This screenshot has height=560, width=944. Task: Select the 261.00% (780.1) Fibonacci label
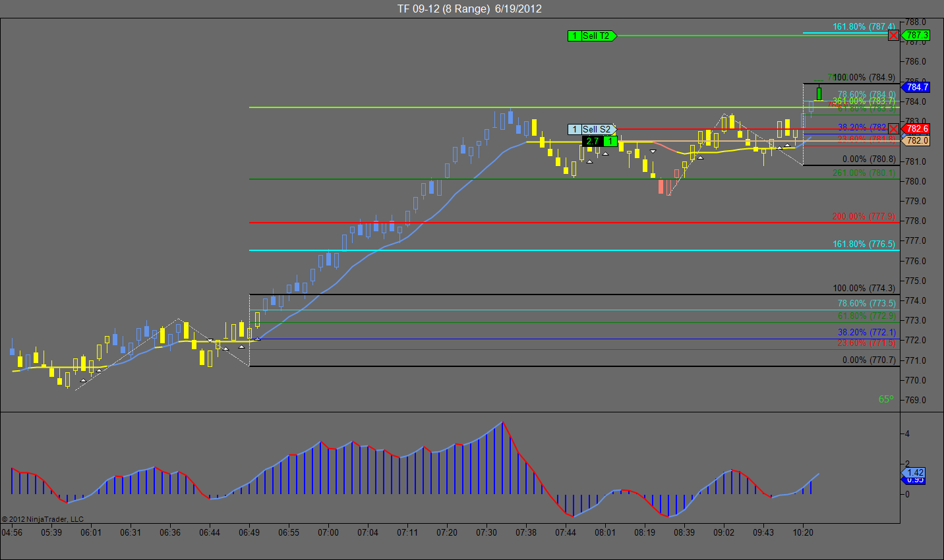pyautogui.click(x=864, y=173)
